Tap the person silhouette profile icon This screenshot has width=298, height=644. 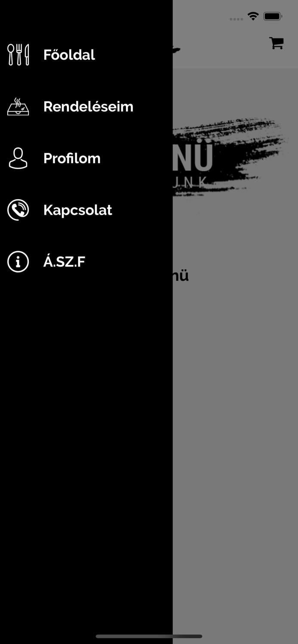click(18, 158)
